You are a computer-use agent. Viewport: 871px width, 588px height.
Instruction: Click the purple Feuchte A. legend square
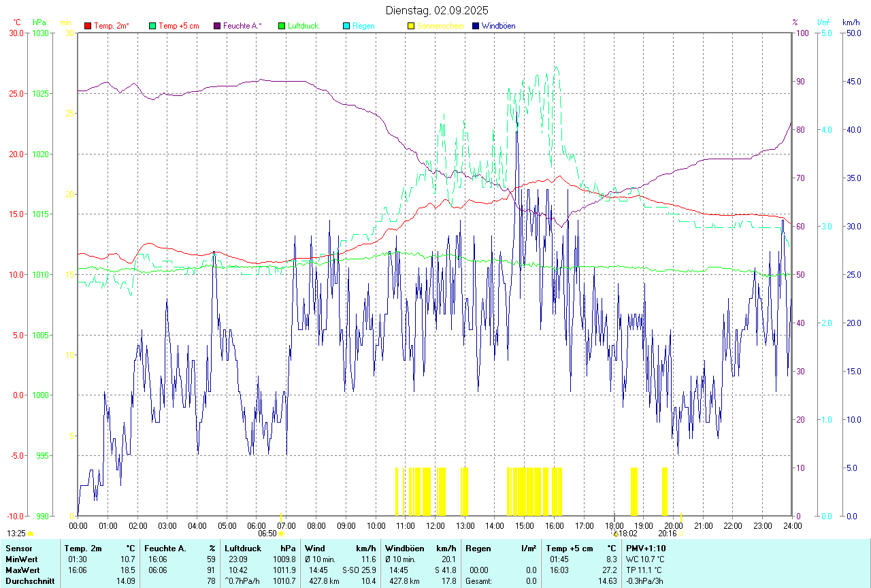(217, 26)
